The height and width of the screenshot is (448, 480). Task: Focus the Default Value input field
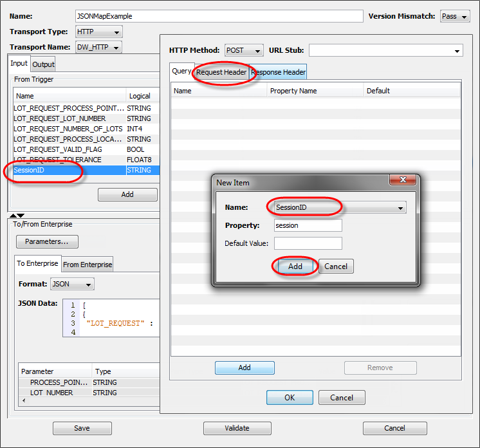pyautogui.click(x=308, y=243)
